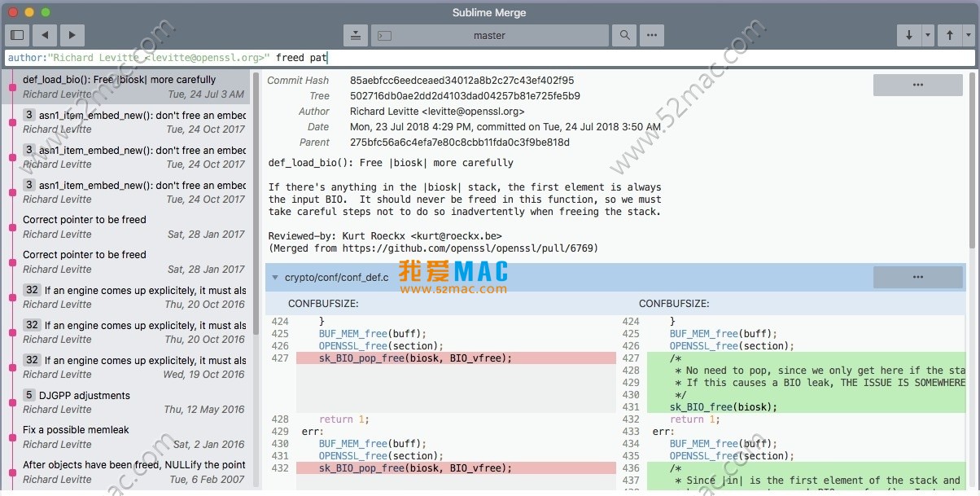This screenshot has height=496, width=980.
Task: Select commit 'def_load_bio(): Free |biosk| more carefully'
Action: [125, 86]
